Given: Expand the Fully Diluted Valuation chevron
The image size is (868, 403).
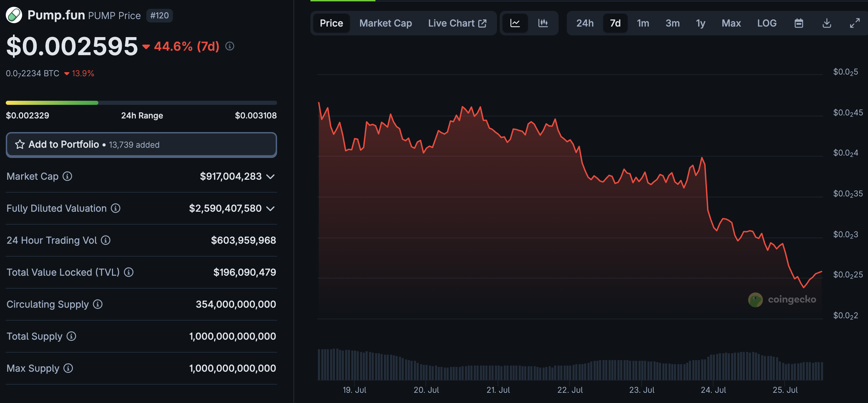Looking at the screenshot, I should 271,208.
